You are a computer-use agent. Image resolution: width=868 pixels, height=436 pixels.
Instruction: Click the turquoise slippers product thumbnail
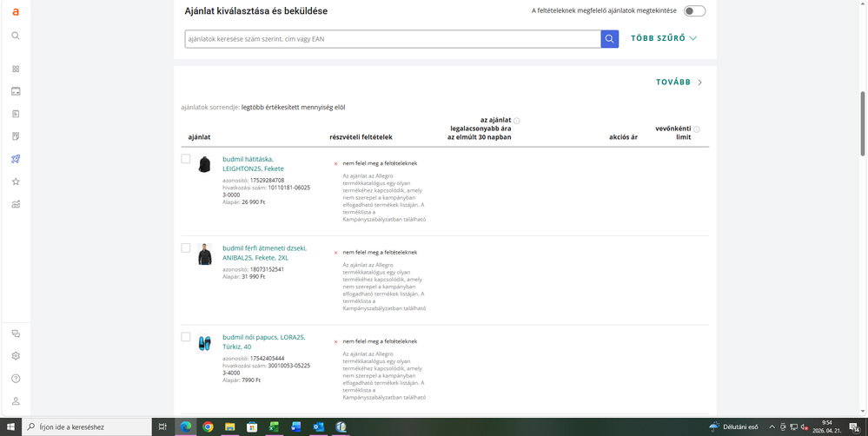[204, 343]
